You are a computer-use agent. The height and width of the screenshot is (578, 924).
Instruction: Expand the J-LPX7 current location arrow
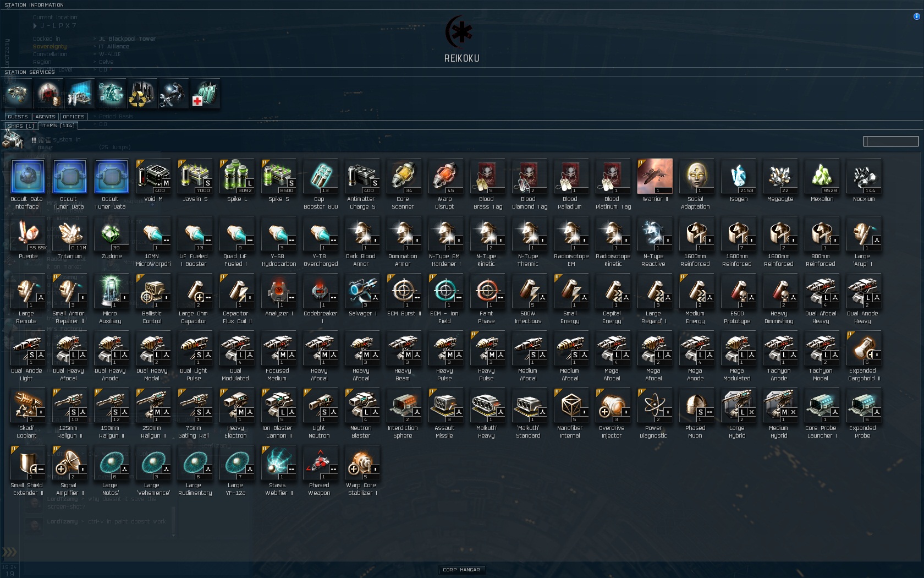click(x=35, y=25)
